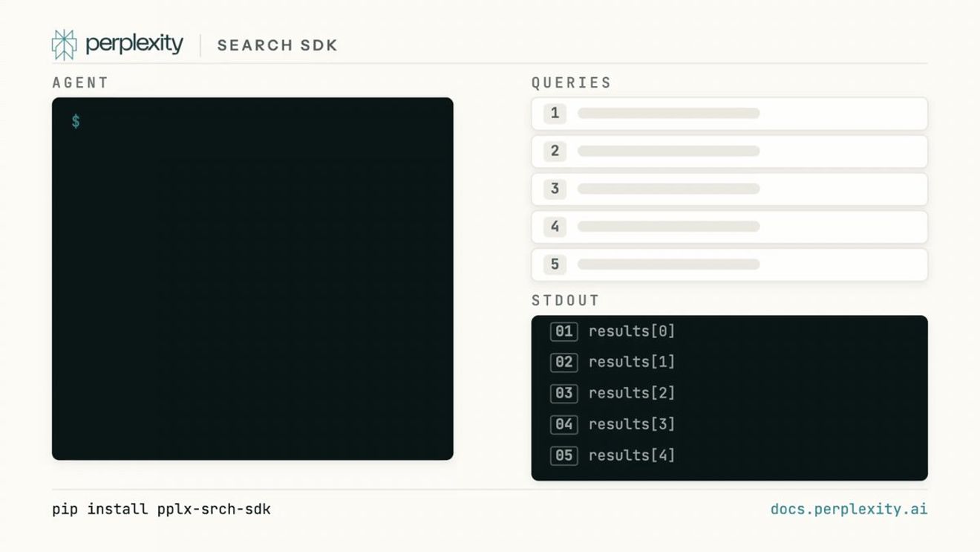Click the STDOUT section heading
The height and width of the screenshot is (552, 980).
pos(565,301)
